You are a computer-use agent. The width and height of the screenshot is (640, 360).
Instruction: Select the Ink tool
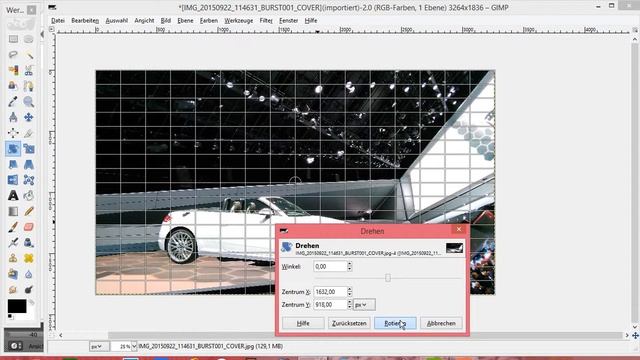pos(29,242)
